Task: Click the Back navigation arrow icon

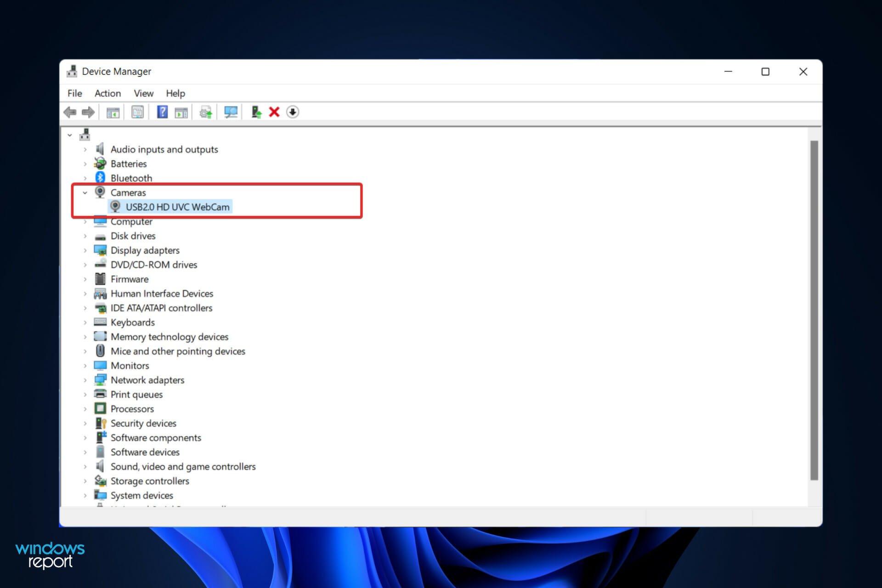Action: (70, 112)
